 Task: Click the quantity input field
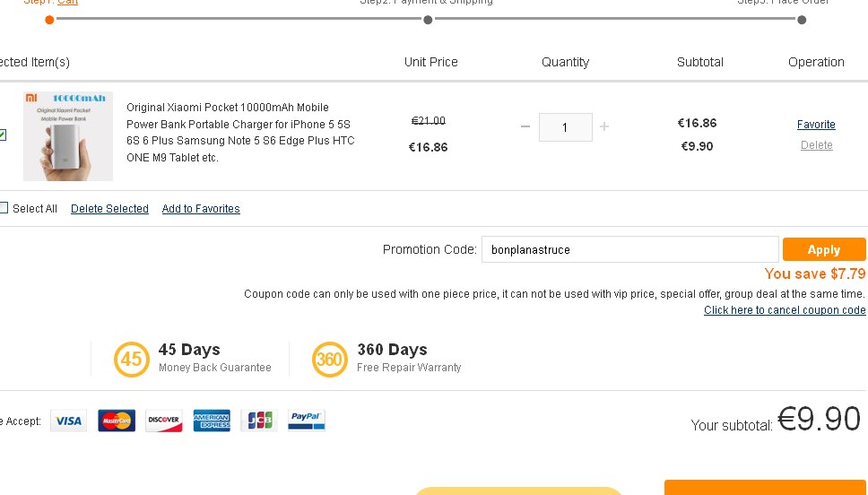pos(565,127)
